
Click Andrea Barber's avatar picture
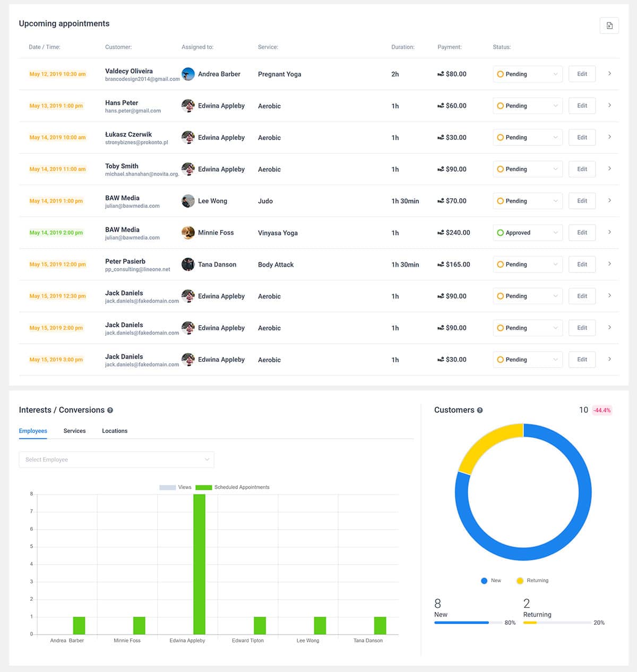[188, 74]
